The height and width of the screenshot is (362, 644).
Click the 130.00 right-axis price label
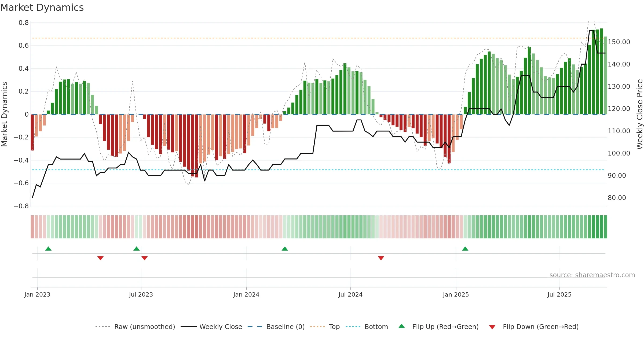click(x=619, y=86)
